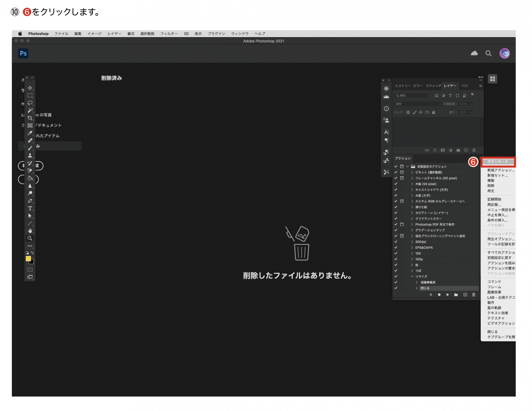Collapse the リサイズ action
The width and height of the screenshot is (532, 411).
(412, 276)
